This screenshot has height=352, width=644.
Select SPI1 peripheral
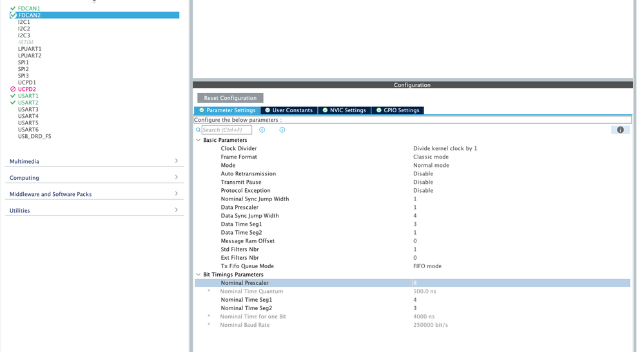pos(23,63)
